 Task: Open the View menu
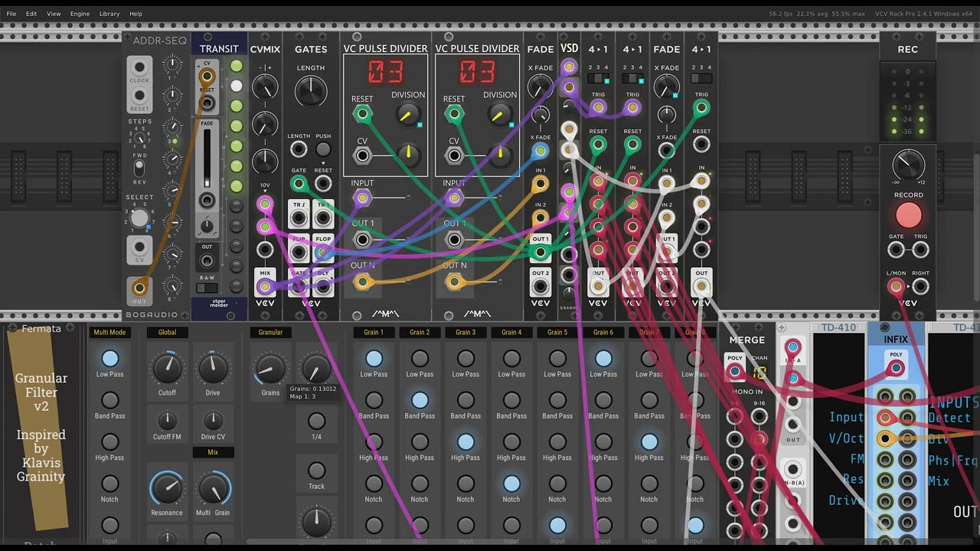coord(54,14)
